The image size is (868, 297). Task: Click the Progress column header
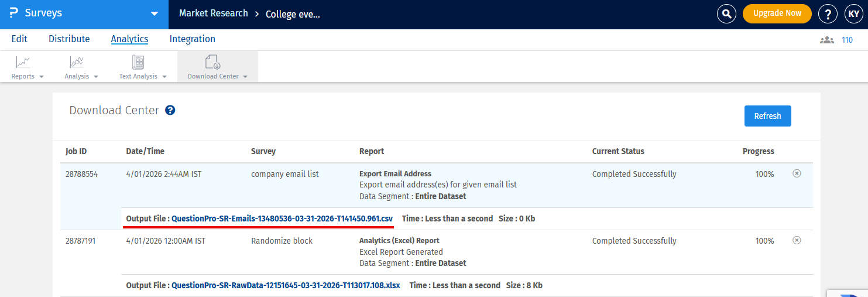(x=759, y=151)
